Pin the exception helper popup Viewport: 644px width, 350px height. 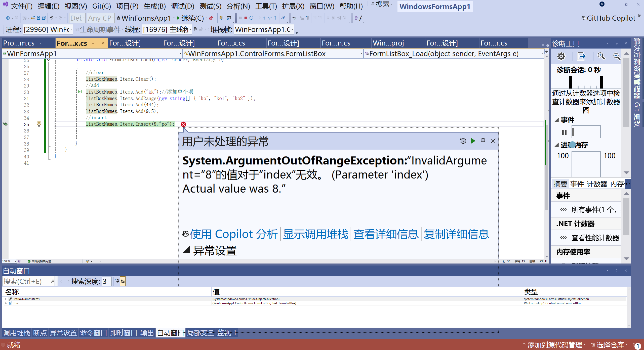(483, 141)
